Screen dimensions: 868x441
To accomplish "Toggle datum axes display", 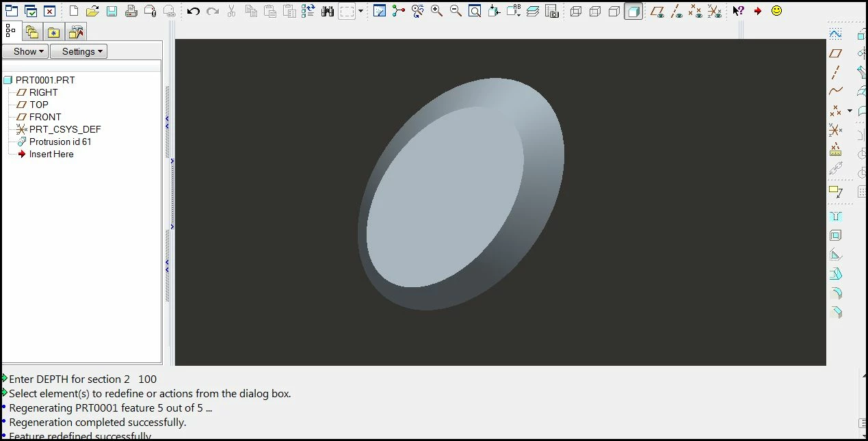I will point(676,11).
